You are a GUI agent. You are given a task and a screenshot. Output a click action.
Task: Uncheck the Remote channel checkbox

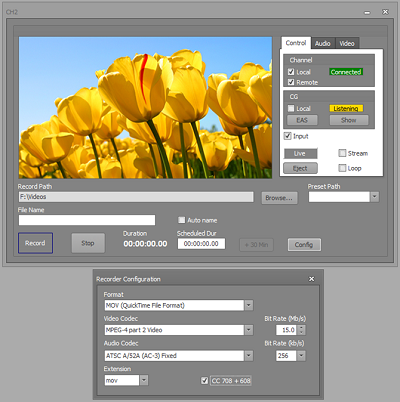click(291, 82)
